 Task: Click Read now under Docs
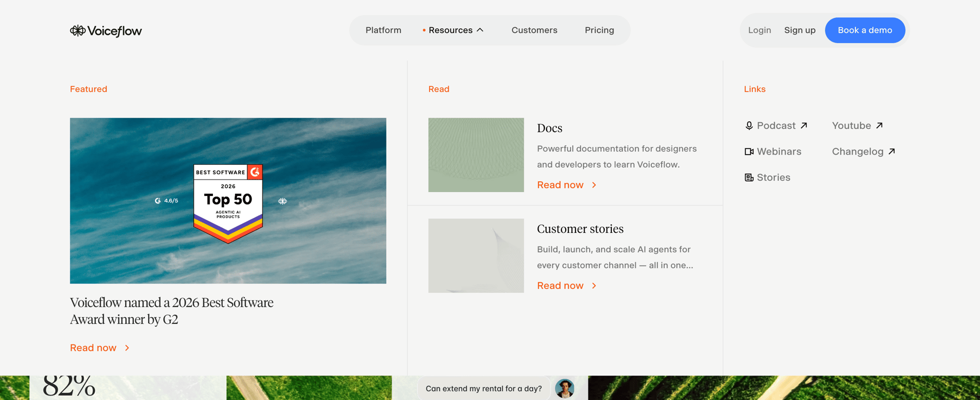[x=560, y=185]
